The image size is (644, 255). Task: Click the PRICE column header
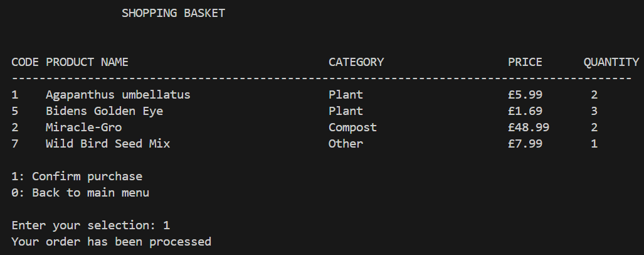point(525,62)
